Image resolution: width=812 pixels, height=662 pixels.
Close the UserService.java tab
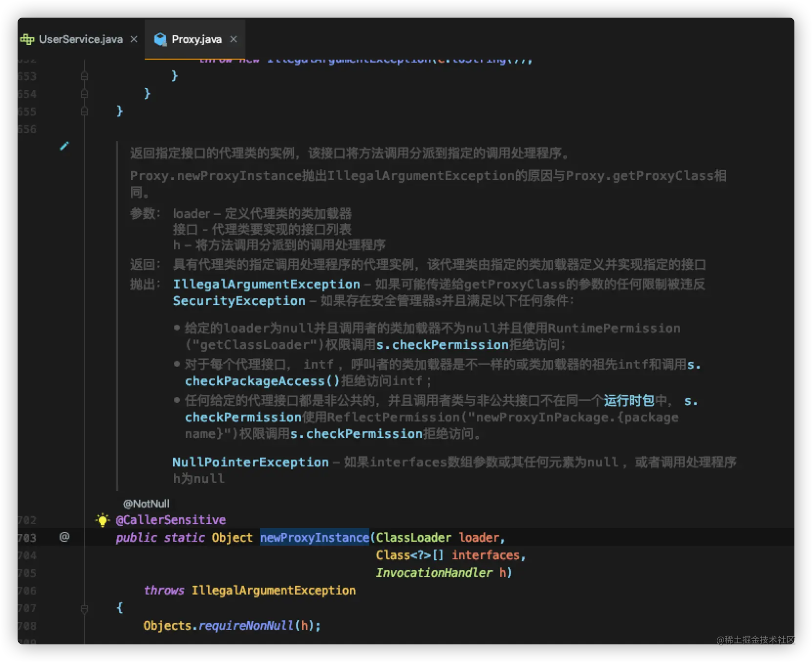(x=134, y=40)
